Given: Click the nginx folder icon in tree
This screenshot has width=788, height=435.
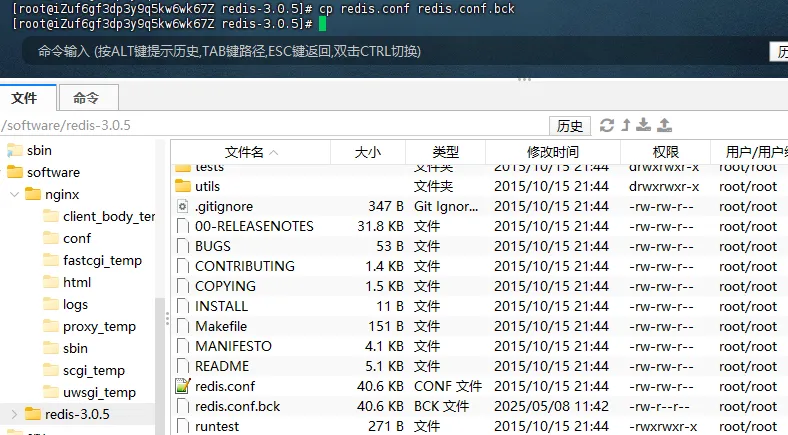Looking at the screenshot, I should (33, 194).
